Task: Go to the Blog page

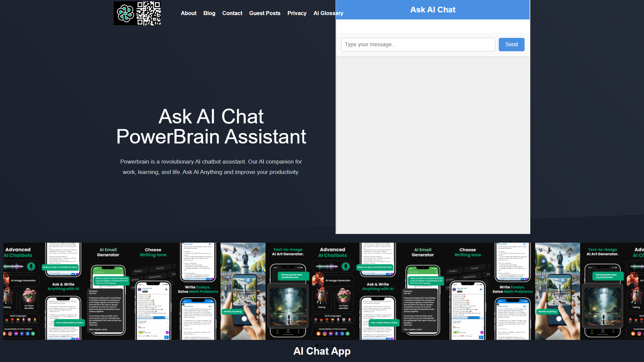Action: click(209, 13)
